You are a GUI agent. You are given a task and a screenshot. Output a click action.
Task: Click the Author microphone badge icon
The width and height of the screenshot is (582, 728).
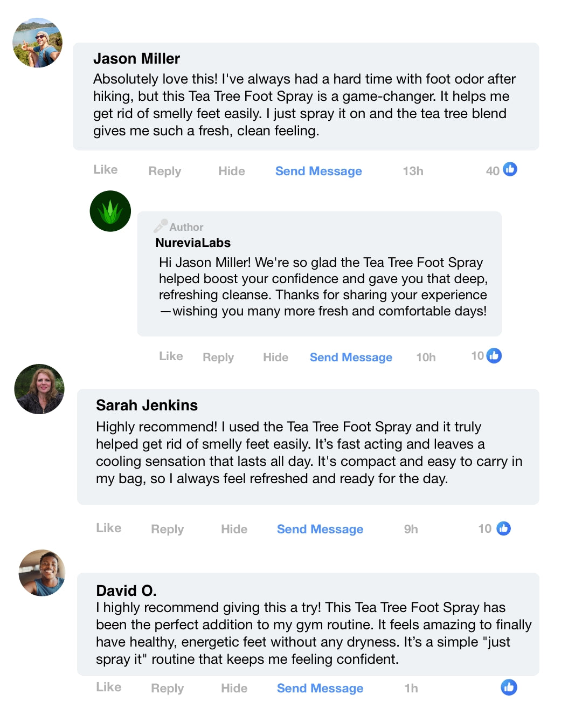pyautogui.click(x=161, y=226)
